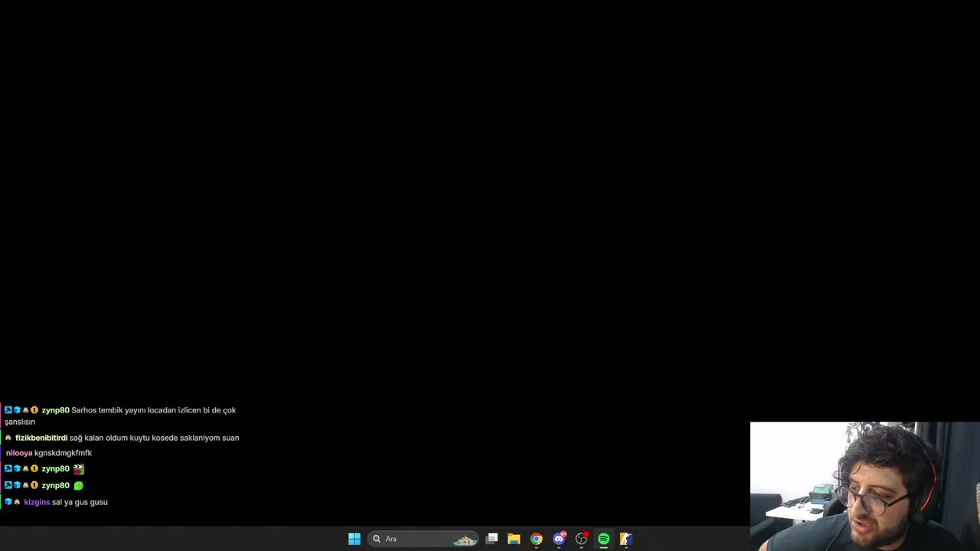Click the green blob emote in chat
The image size is (980, 551).
click(78, 485)
